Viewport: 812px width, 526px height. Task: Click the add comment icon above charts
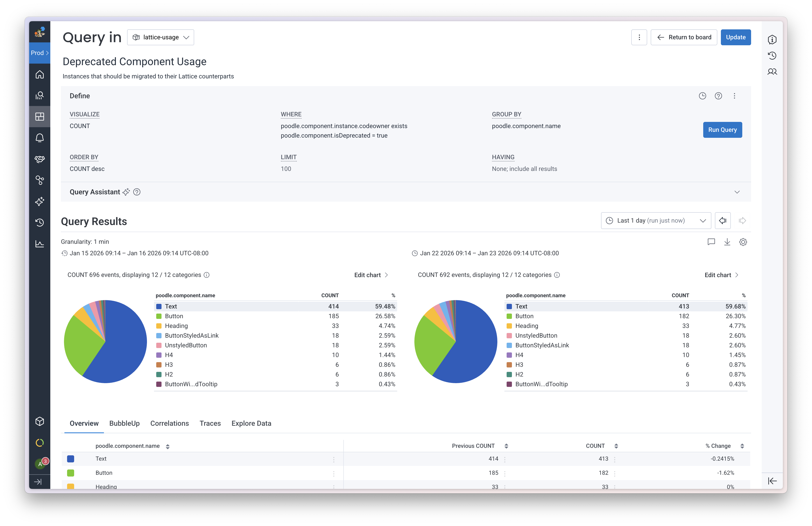711,242
